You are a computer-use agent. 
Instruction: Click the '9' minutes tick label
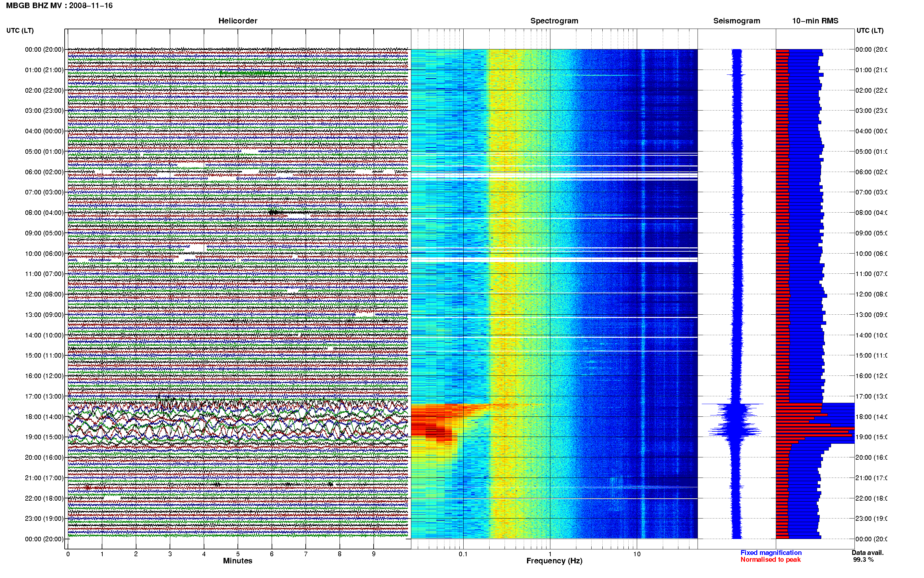pos(374,554)
